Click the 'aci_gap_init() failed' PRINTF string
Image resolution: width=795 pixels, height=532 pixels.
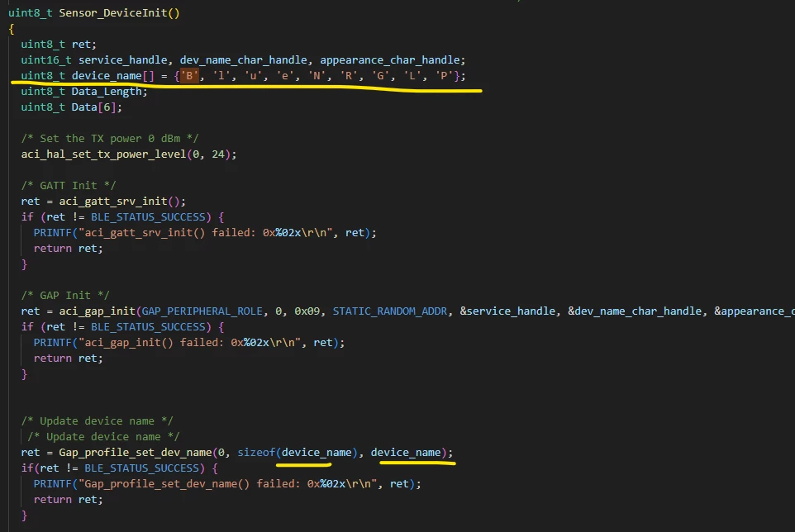click(x=189, y=343)
